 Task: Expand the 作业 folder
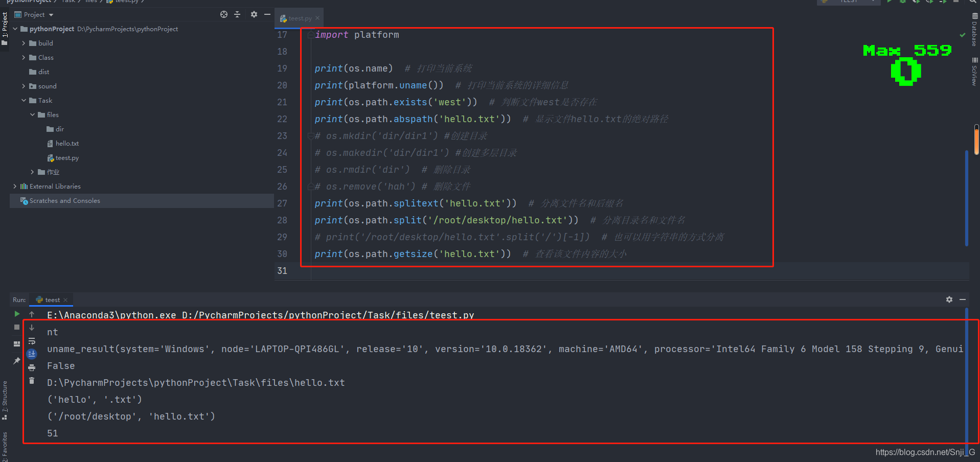pos(32,172)
